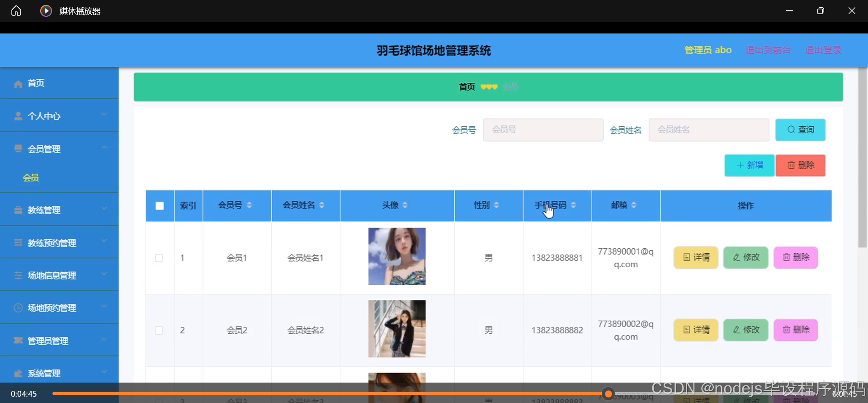The height and width of the screenshot is (403, 868).
Task: Click the home icon in the media player title bar
Action: 16,11
